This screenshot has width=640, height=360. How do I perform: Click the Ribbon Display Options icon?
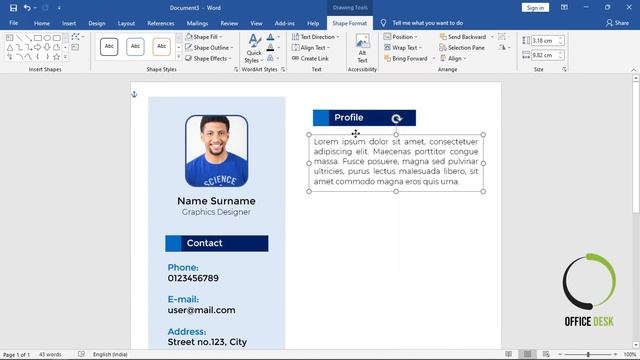pyautogui.click(x=564, y=7)
